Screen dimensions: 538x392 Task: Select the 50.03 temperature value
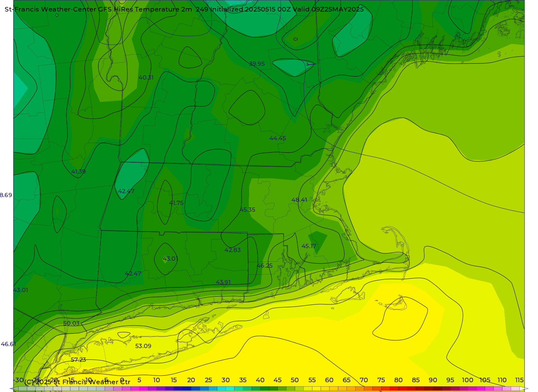(71, 323)
